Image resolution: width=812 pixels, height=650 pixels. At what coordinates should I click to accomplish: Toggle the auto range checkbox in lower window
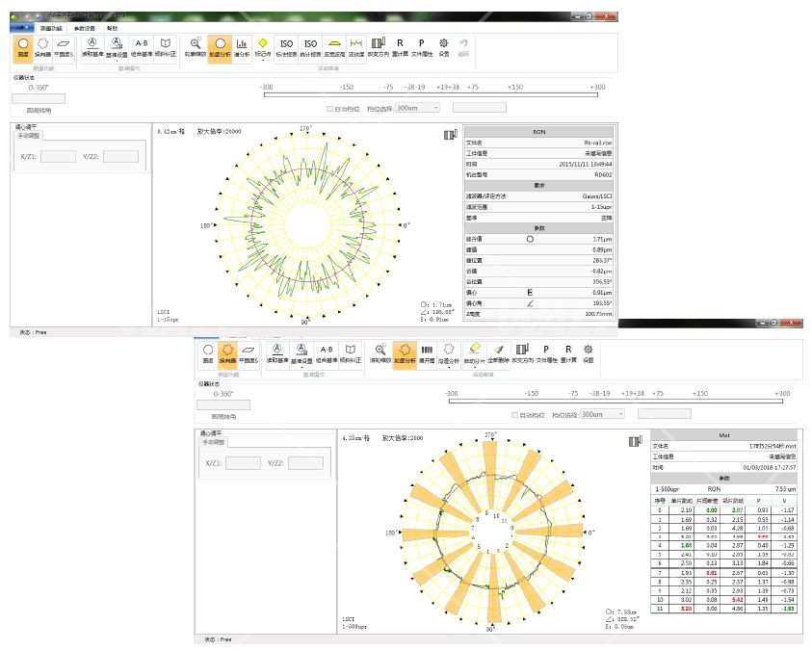514,415
